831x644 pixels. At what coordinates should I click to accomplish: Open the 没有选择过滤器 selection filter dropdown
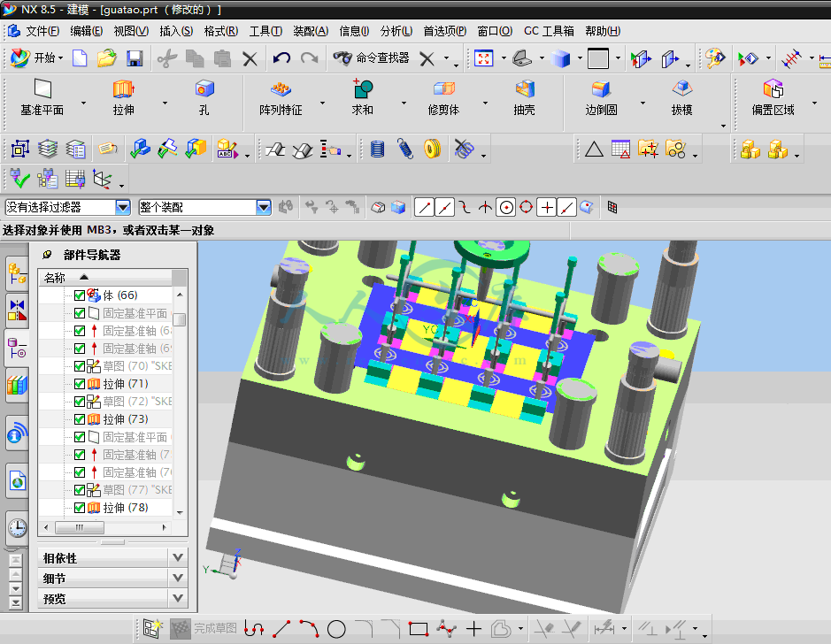(122, 207)
